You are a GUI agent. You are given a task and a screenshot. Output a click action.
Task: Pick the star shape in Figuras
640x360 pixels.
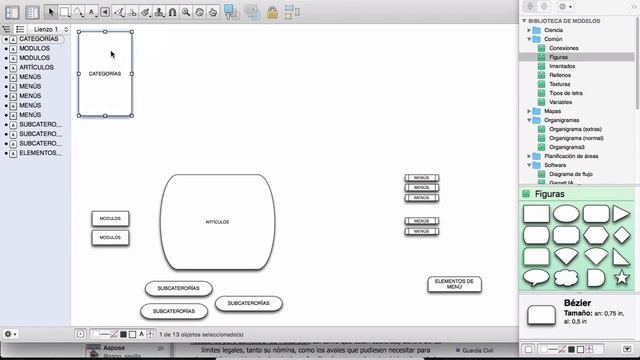tap(621, 278)
